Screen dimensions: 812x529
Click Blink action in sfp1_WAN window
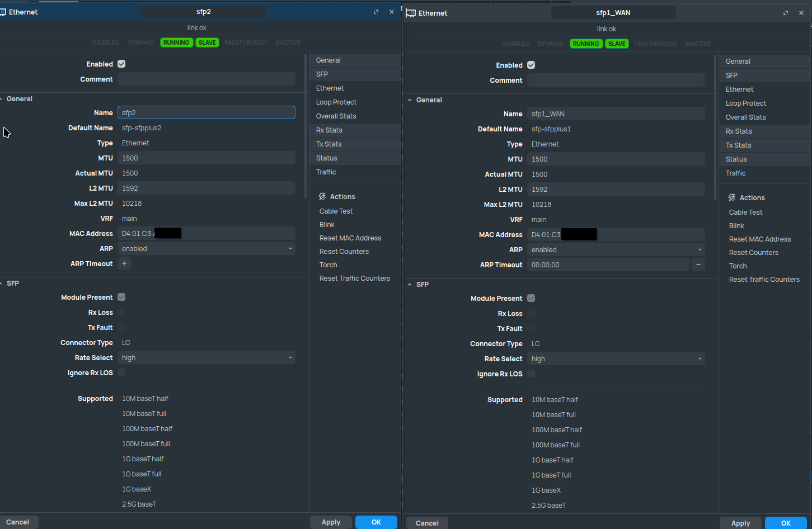pos(736,226)
